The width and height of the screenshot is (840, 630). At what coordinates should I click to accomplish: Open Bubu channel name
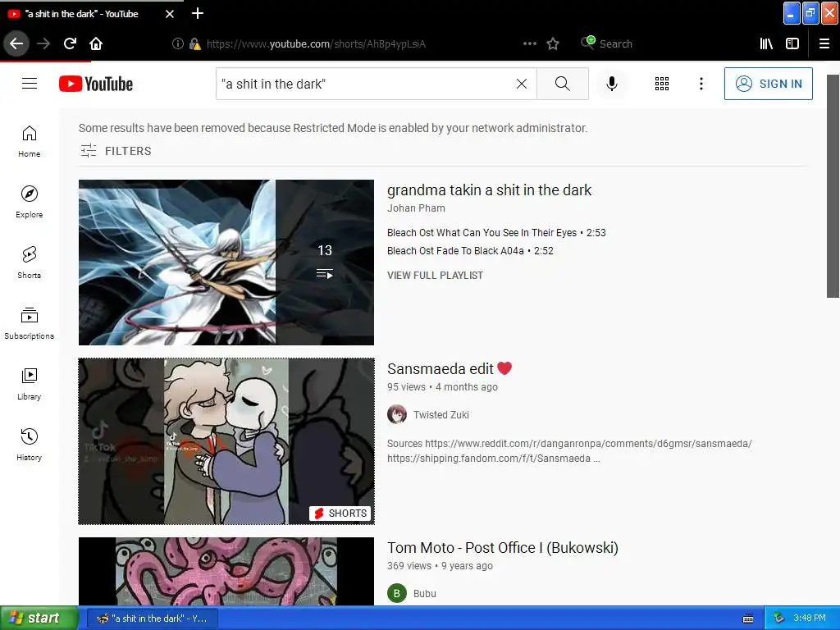424,594
